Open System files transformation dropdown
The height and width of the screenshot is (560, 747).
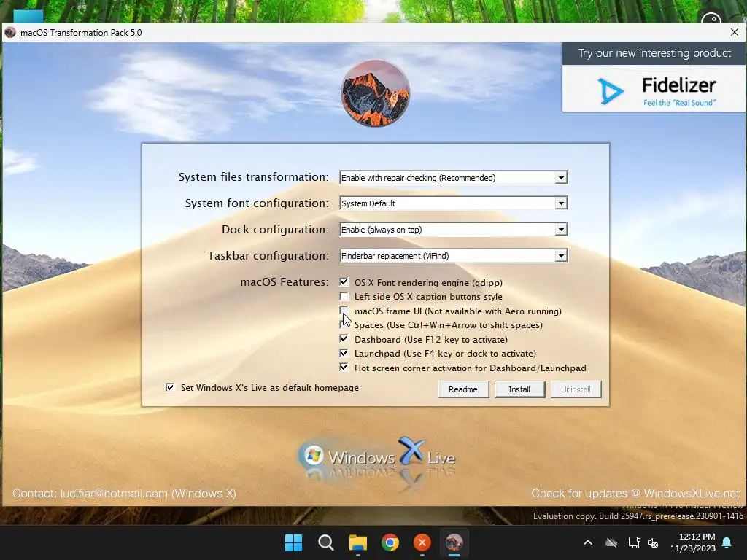pos(561,178)
